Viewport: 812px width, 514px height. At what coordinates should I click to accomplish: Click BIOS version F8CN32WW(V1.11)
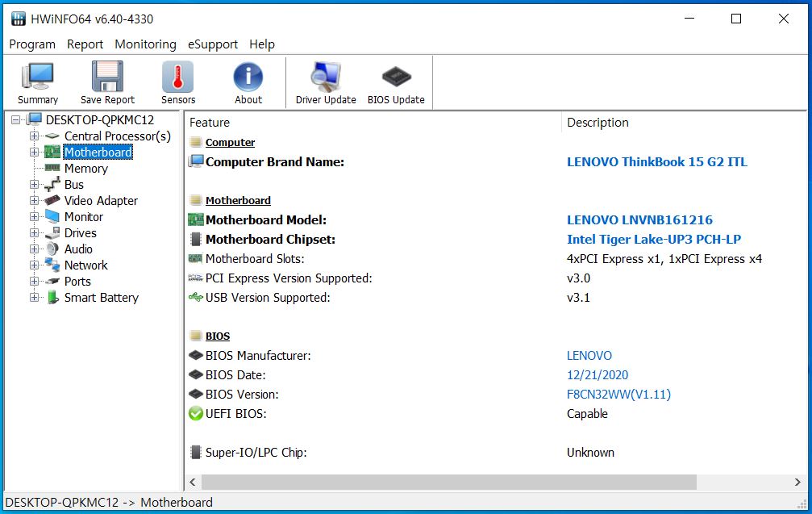pyautogui.click(x=618, y=395)
